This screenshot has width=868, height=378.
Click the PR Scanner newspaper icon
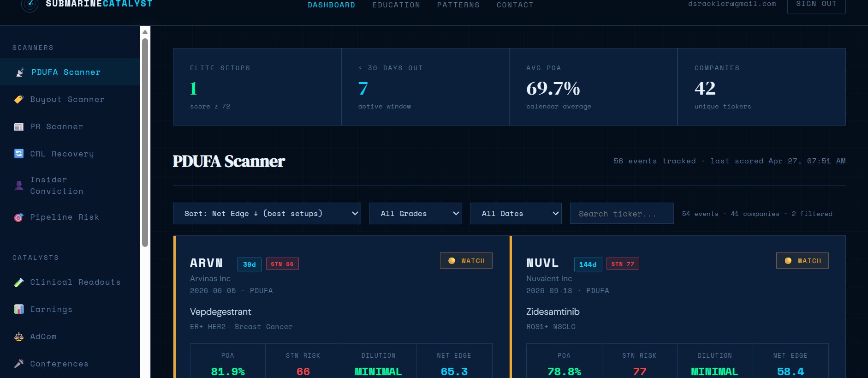19,127
